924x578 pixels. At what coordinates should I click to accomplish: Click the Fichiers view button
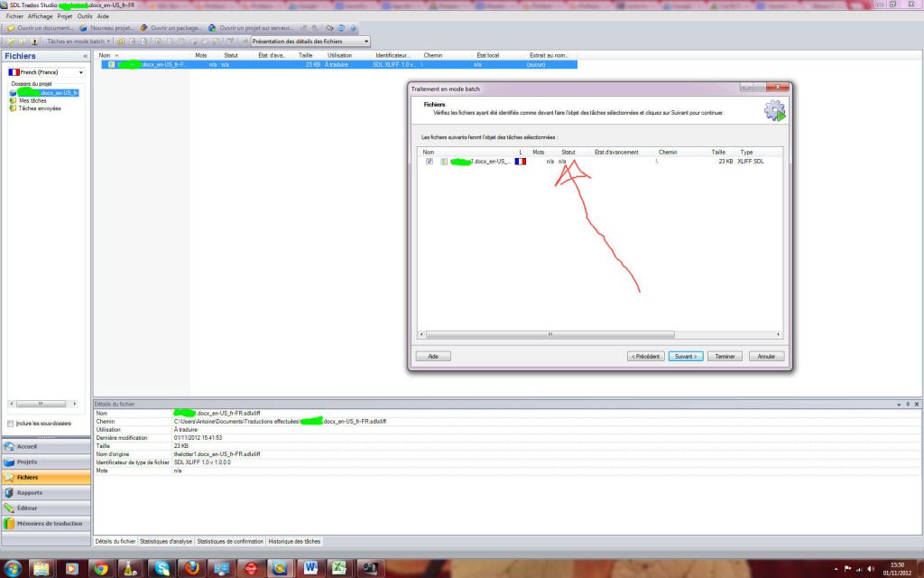(x=46, y=477)
